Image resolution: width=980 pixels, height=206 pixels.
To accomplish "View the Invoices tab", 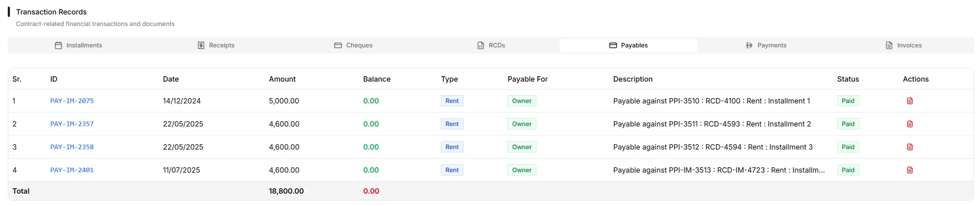I will 903,45.
